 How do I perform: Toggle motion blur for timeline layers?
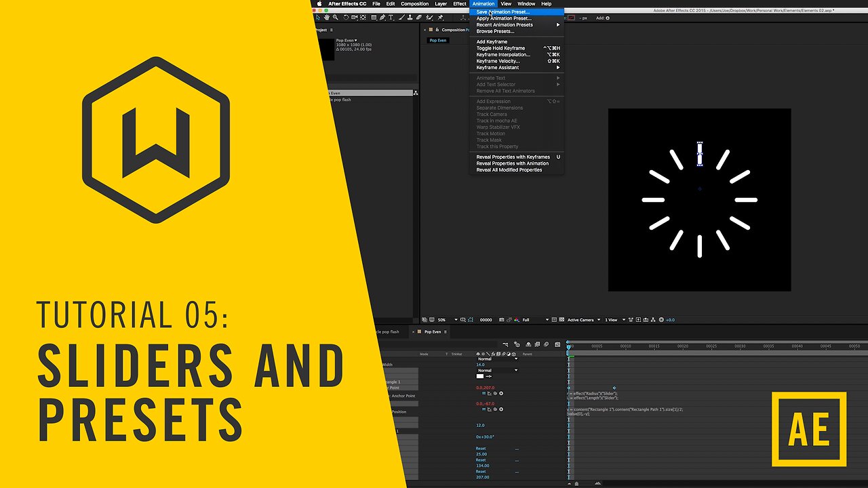coord(545,344)
